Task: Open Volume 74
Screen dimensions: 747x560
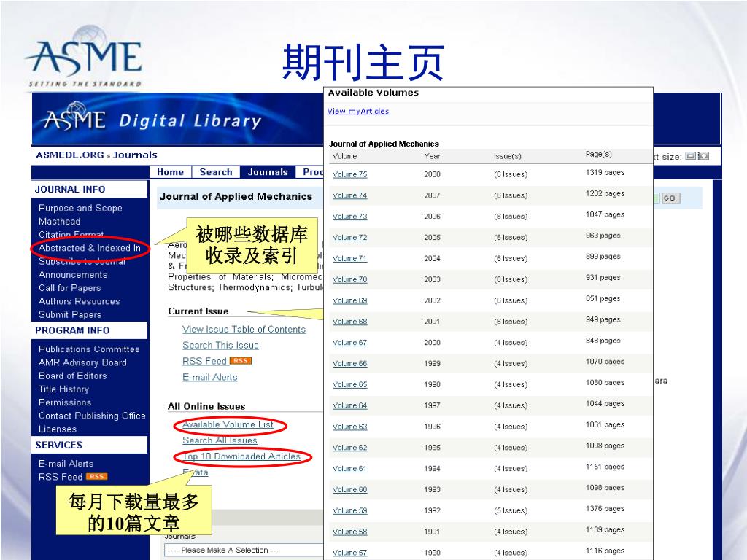Action: (349, 195)
